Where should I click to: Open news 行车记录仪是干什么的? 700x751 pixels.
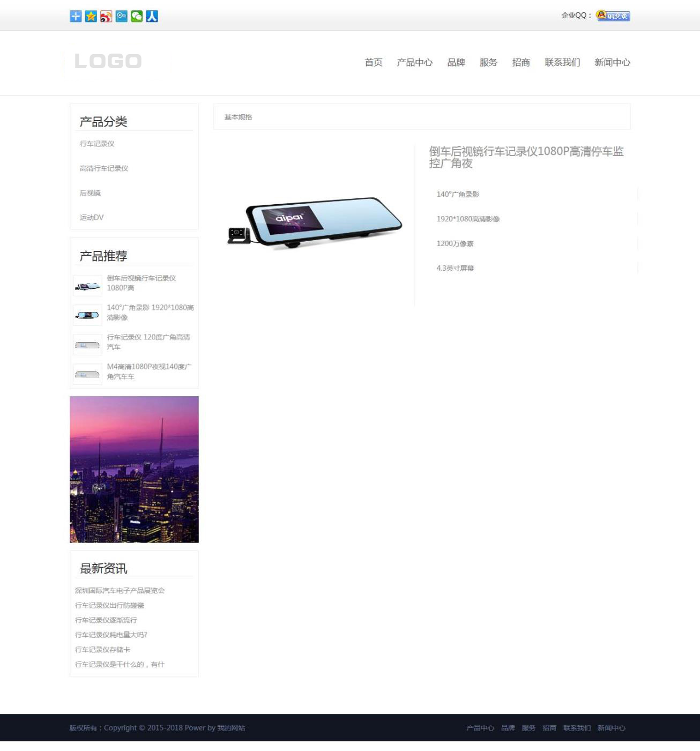point(120,665)
